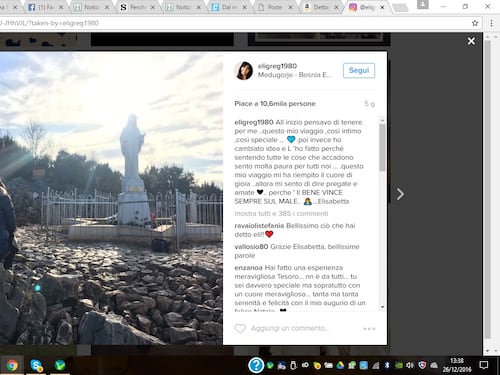Image resolution: width=500 pixels, height=375 pixels.
Task: Click eligreg1980 name in caption
Action: pyautogui.click(x=254, y=122)
